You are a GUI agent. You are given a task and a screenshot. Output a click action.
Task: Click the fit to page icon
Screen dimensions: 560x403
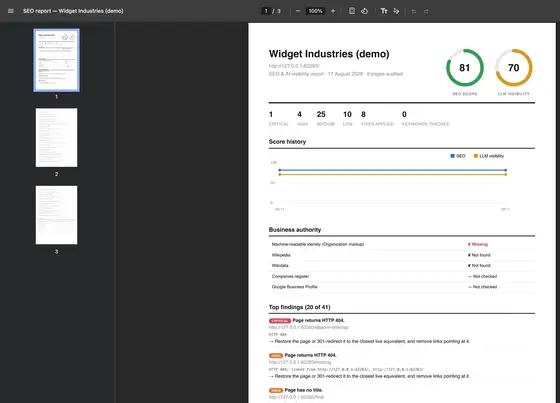pyautogui.click(x=352, y=11)
